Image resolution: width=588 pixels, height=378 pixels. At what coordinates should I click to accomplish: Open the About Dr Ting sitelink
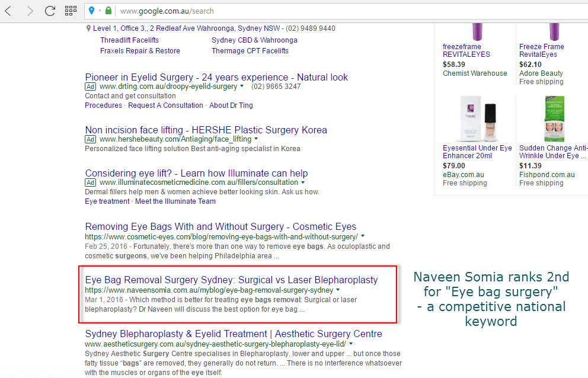pos(231,105)
